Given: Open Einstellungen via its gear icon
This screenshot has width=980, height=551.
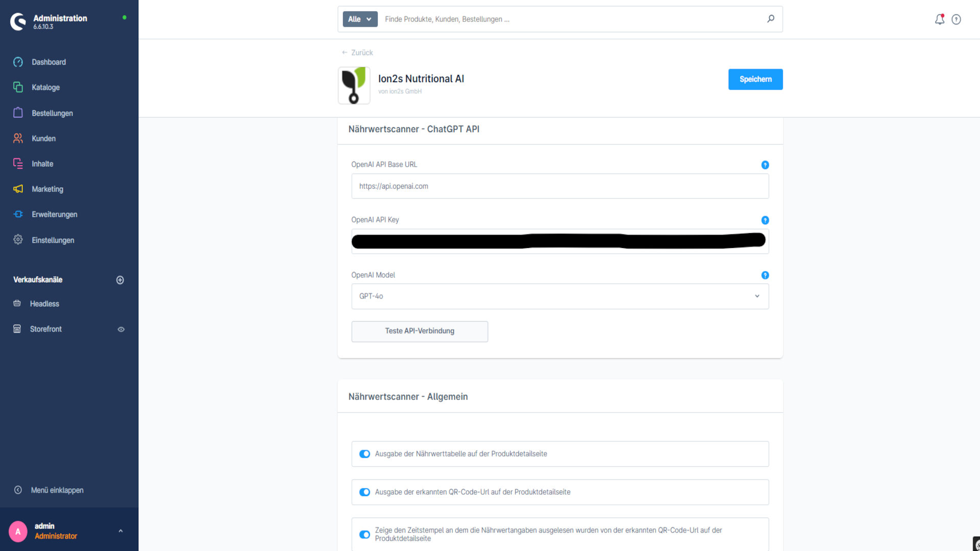Looking at the screenshot, I should click(18, 240).
